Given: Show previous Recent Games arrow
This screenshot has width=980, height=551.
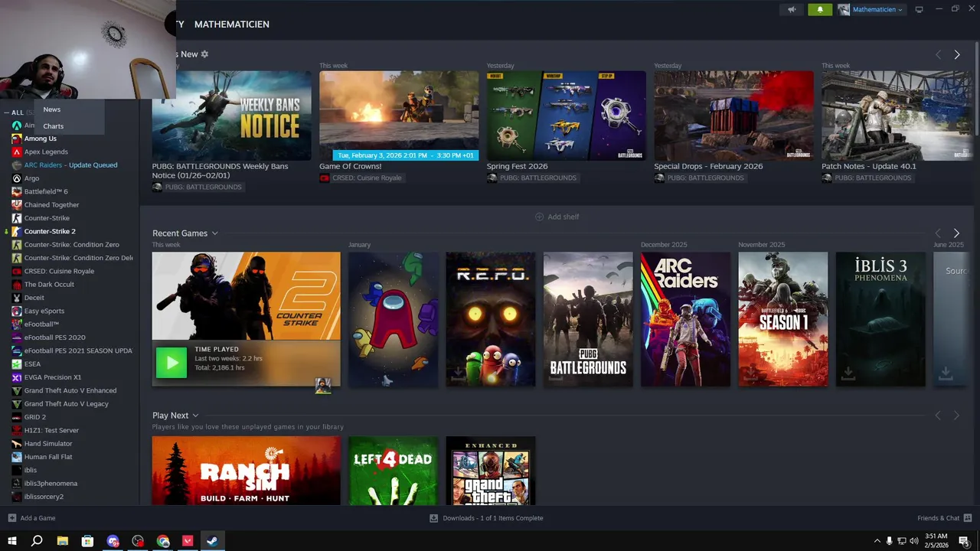Looking at the screenshot, I should click(x=938, y=233).
